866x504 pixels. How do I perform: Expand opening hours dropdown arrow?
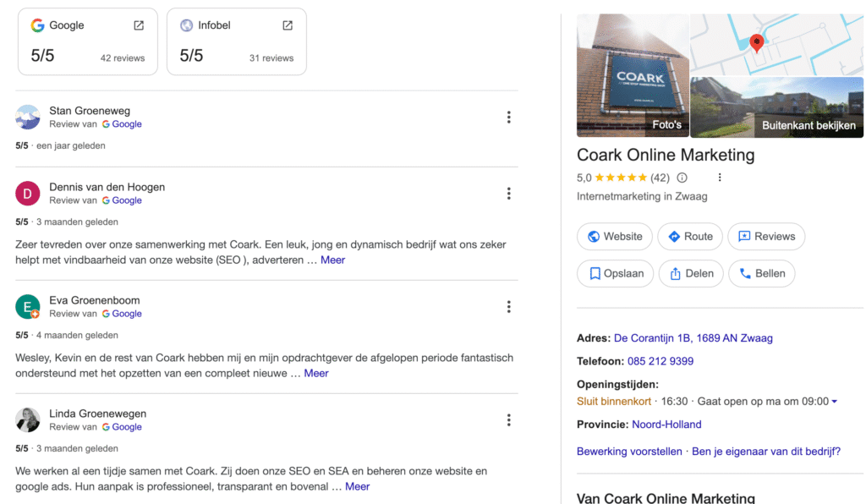[x=835, y=402]
